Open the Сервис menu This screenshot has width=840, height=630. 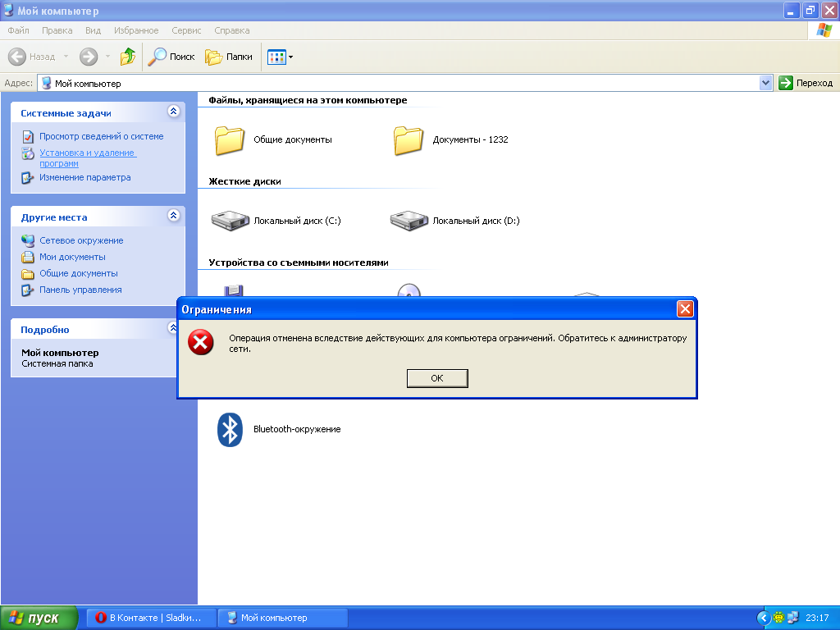(x=186, y=30)
